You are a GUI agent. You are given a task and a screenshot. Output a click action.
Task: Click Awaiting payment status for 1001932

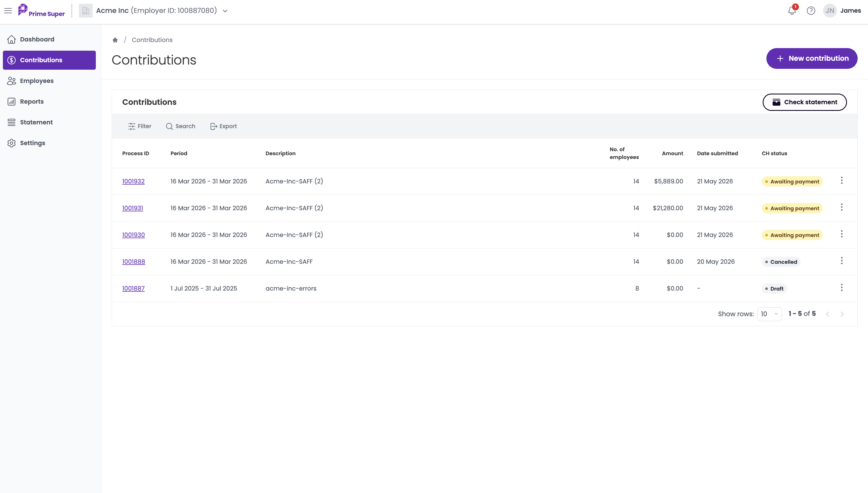pyautogui.click(x=792, y=181)
